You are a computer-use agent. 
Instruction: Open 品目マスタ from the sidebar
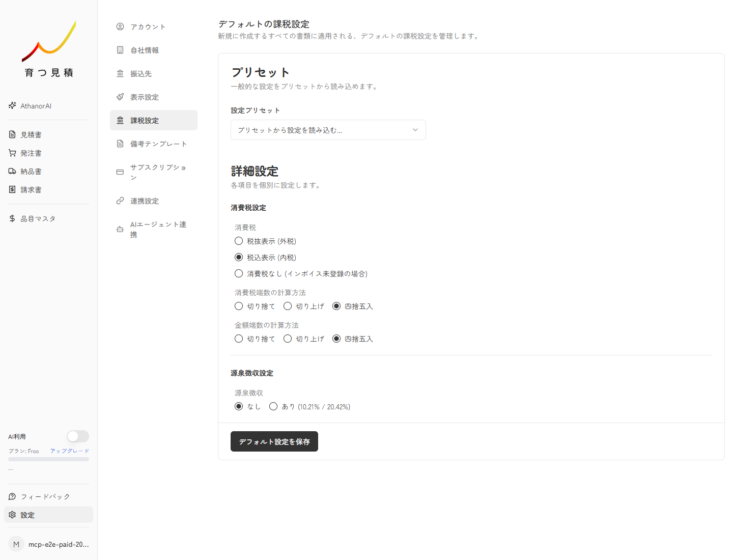[x=38, y=218]
